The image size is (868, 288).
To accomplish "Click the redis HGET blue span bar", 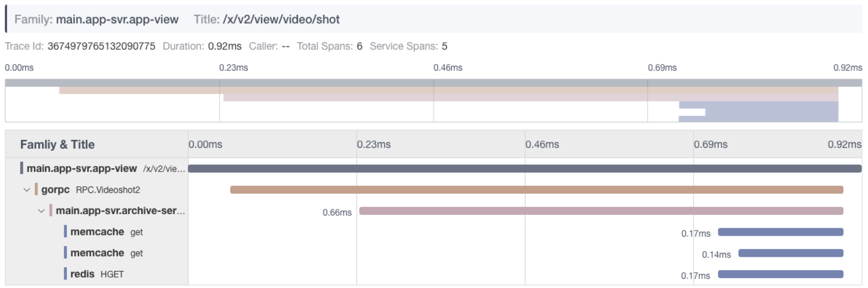I will pyautogui.click(x=780, y=274).
